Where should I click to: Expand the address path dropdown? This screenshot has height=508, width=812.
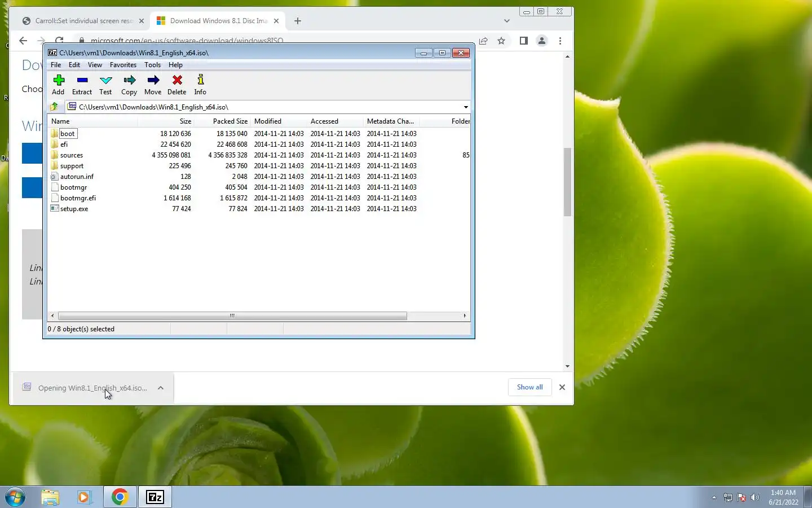(466, 107)
